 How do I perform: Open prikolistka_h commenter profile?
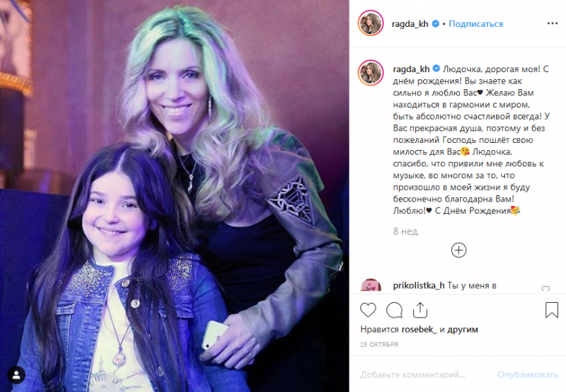419,286
